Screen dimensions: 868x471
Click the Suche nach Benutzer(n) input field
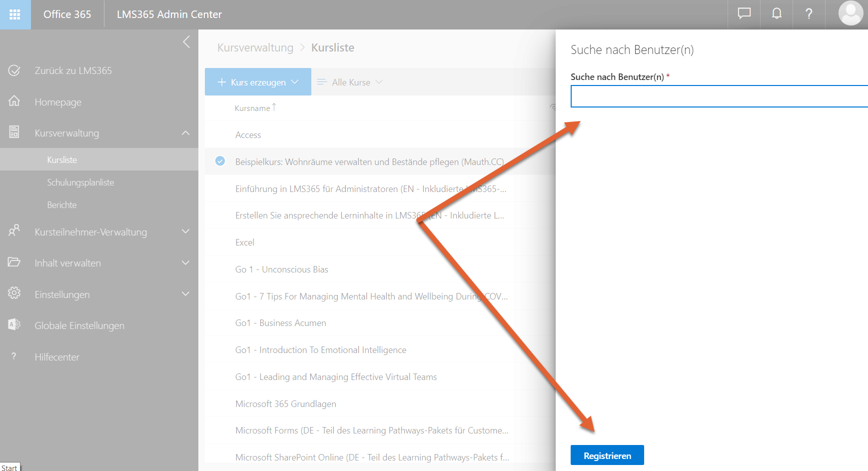pos(719,96)
